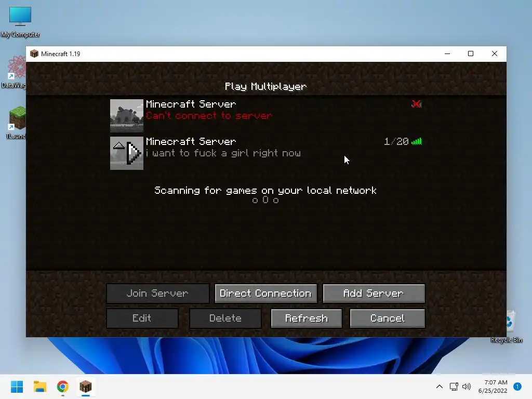This screenshot has width=532, height=399.
Task: Click Add Server button
Action: click(x=374, y=294)
